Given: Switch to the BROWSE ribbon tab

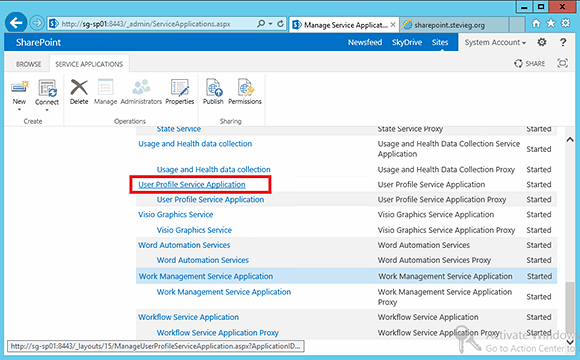Looking at the screenshot, I should pyautogui.click(x=28, y=64).
